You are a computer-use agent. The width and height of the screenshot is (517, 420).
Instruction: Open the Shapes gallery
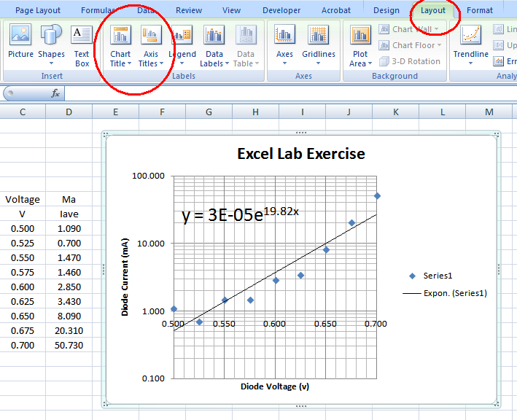tap(51, 44)
